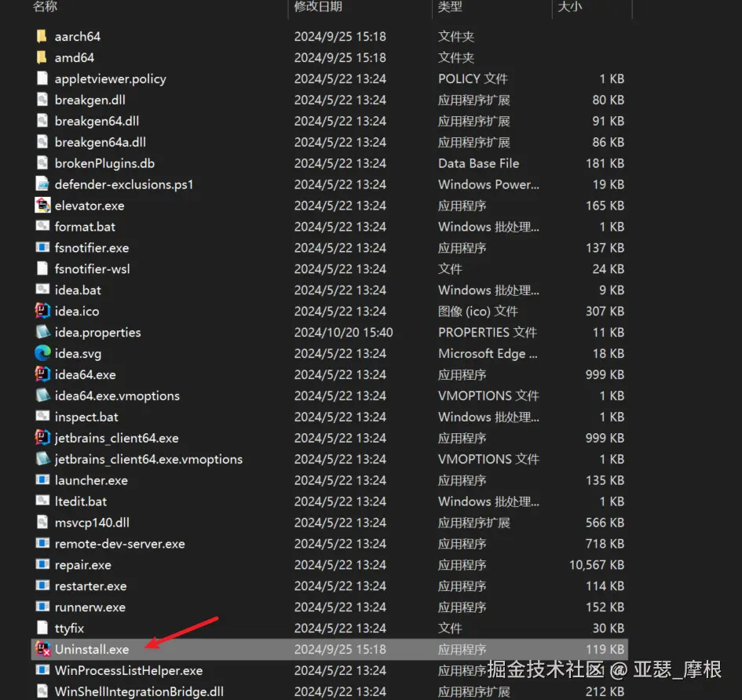
Task: Sort by the 大小 column header
Action: [x=570, y=6]
